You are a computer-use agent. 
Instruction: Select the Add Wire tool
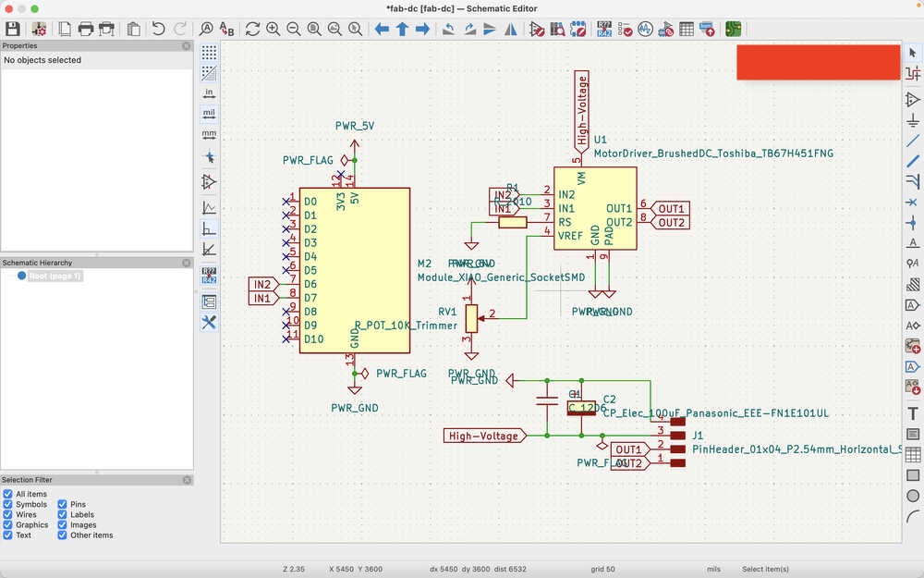913,141
